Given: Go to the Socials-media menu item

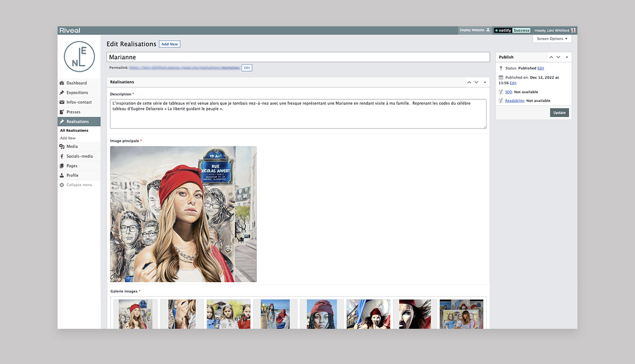Looking at the screenshot, I should pos(79,156).
